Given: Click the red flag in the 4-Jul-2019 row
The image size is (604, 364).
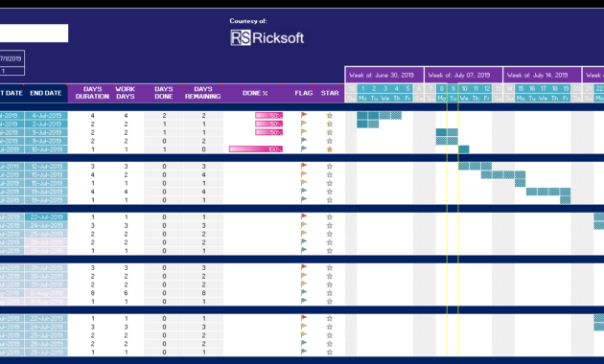Looking at the screenshot, I should coord(304,115).
